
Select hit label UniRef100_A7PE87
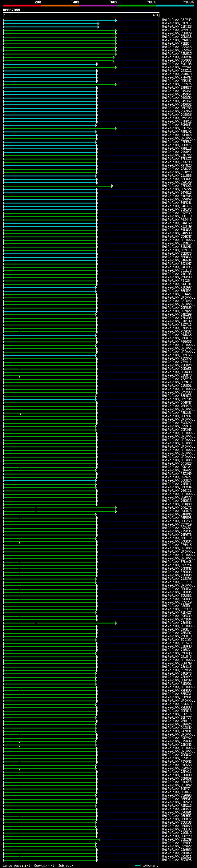(177, 142)
